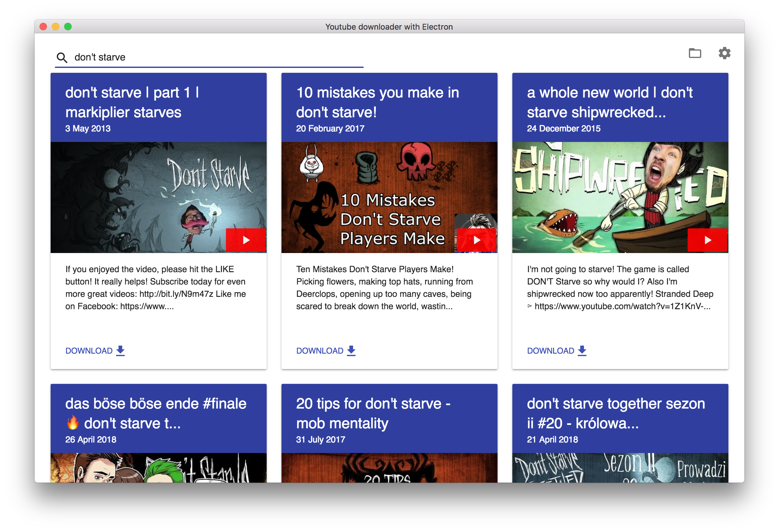This screenshot has width=779, height=532.
Task: Download the '10 mistakes' video
Action: coord(326,351)
